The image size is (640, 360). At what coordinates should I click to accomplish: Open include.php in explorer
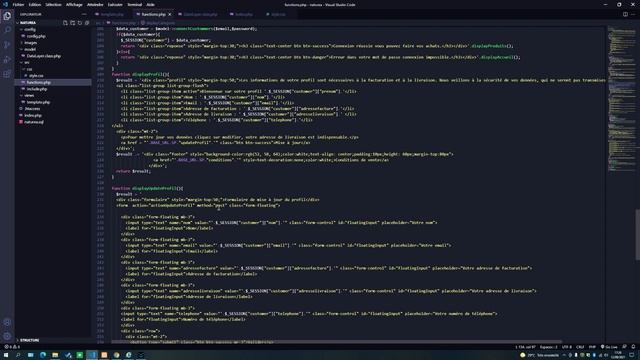[x=37, y=89]
